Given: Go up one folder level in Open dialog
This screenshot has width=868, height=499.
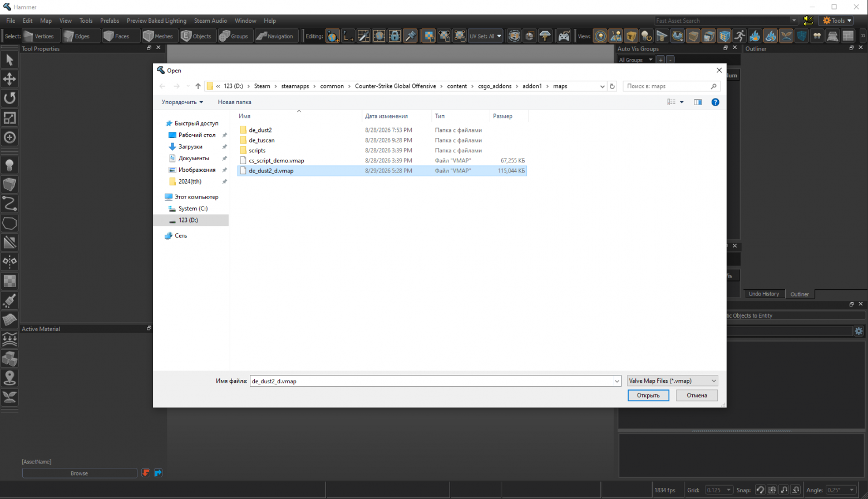Looking at the screenshot, I should 198,86.
